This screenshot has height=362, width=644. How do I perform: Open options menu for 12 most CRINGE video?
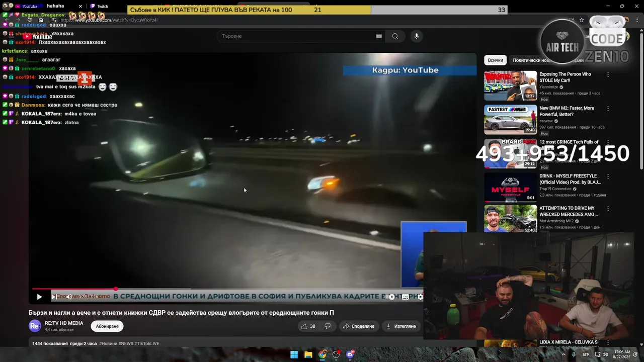point(608,143)
